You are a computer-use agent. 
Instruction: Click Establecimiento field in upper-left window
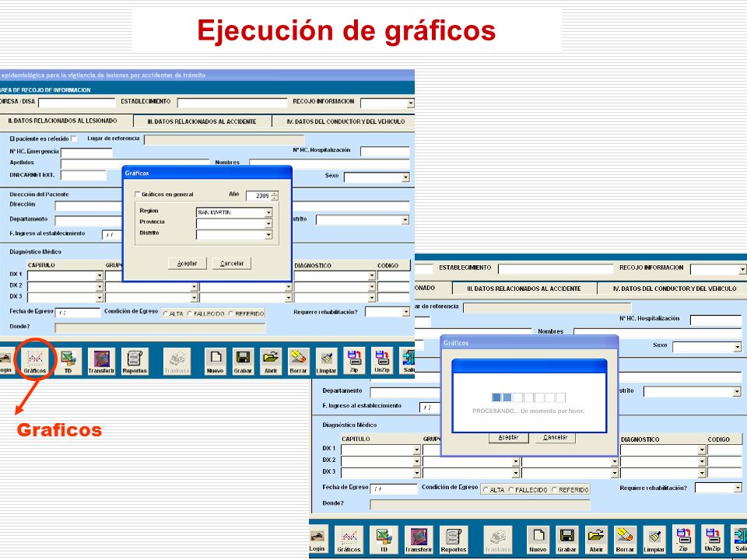232,103
